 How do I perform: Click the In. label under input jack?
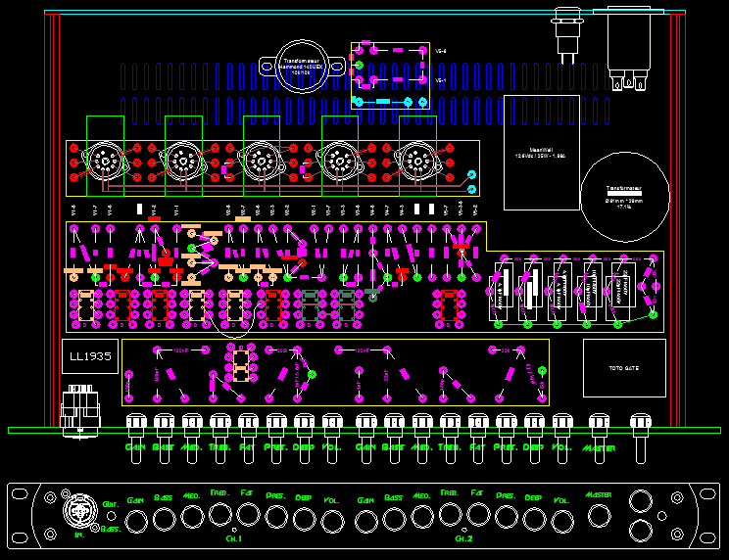point(80,535)
